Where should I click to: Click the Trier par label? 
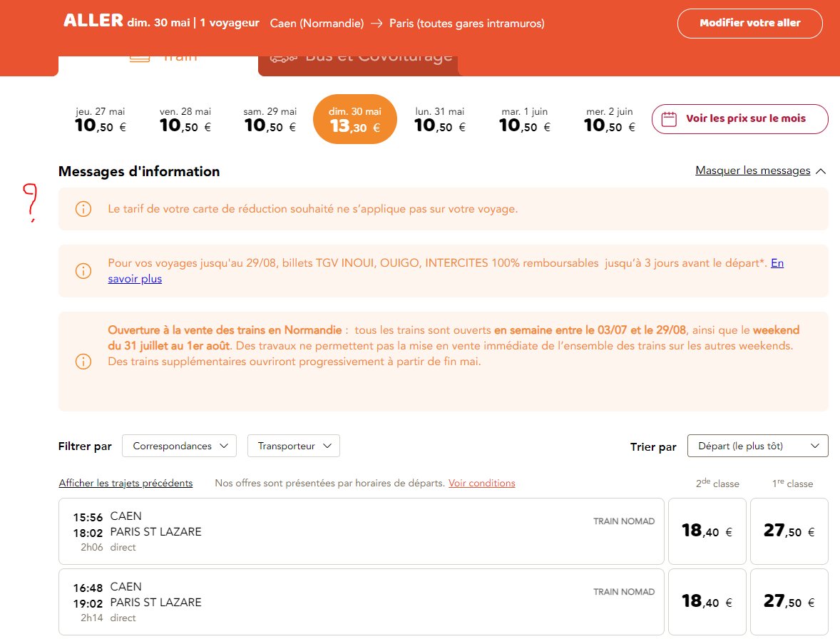click(653, 446)
